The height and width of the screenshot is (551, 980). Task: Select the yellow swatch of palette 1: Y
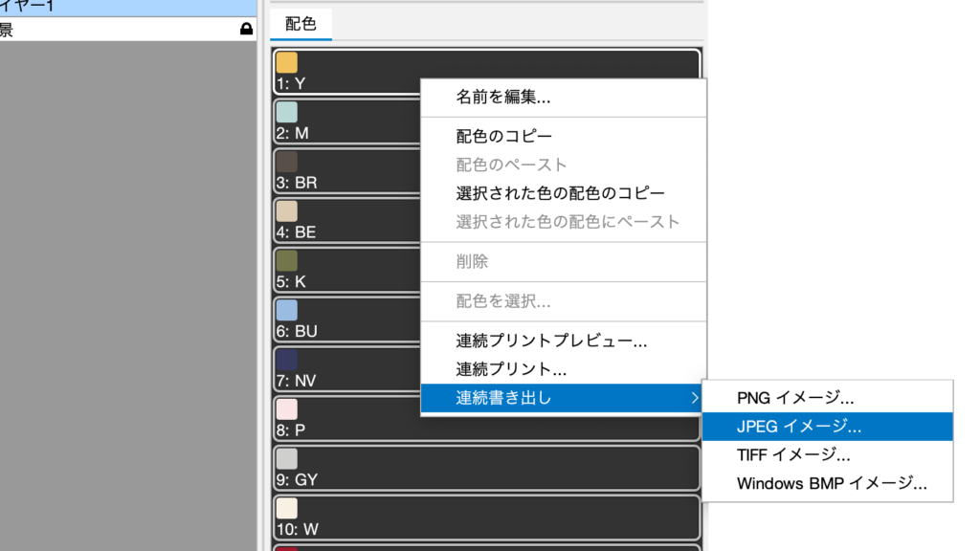286,63
